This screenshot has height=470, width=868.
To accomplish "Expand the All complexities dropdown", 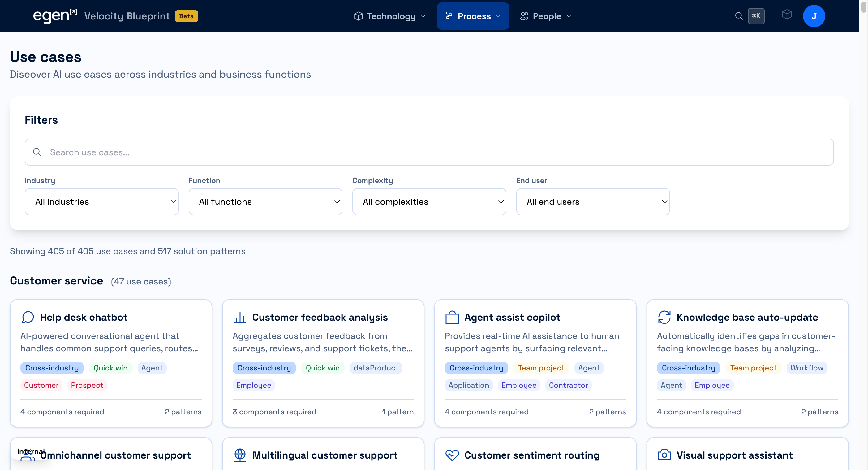I will point(429,202).
